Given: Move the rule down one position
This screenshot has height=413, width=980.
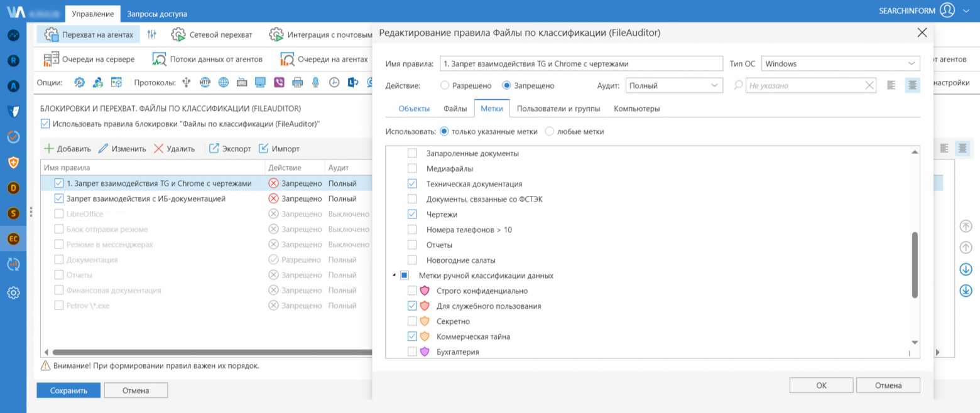Looking at the screenshot, I should (966, 269).
